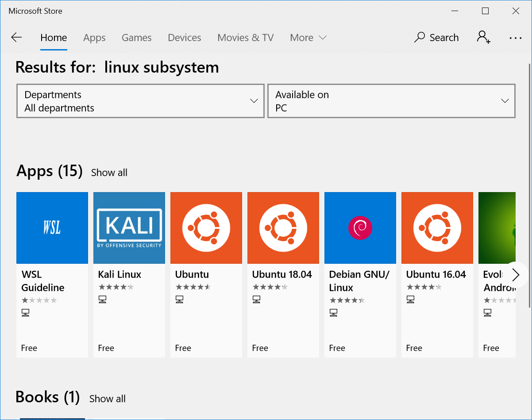
Task: Switch to the Games tab
Action: click(x=137, y=38)
